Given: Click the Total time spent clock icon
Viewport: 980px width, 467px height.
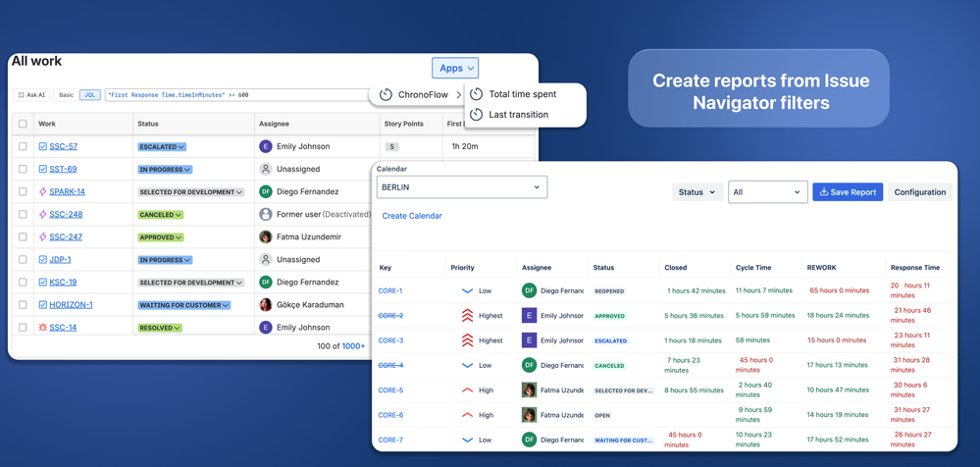Looking at the screenshot, I should coord(476,94).
